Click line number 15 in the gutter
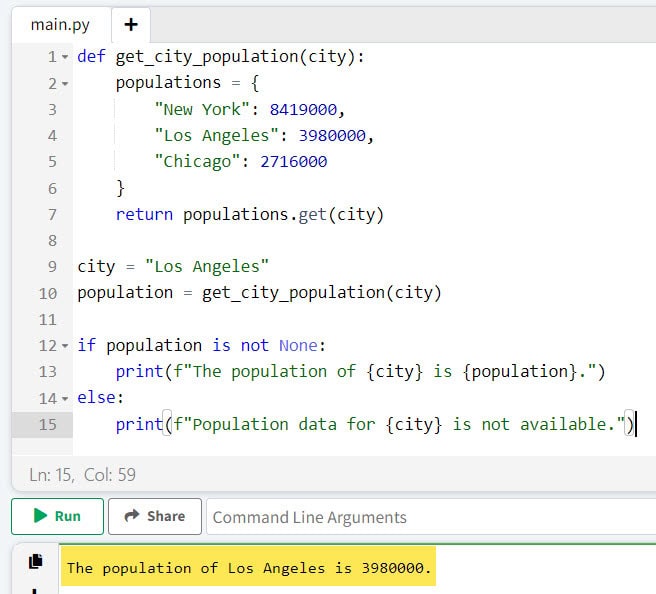The image size is (656, 594). click(48, 425)
